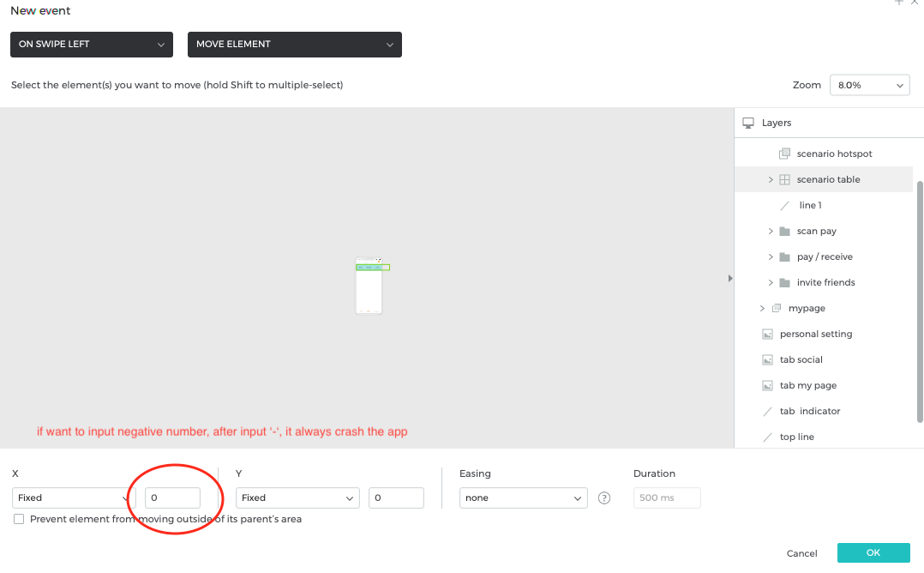Expand the mypage layer group
This screenshot has width=924, height=573.
pos(762,308)
